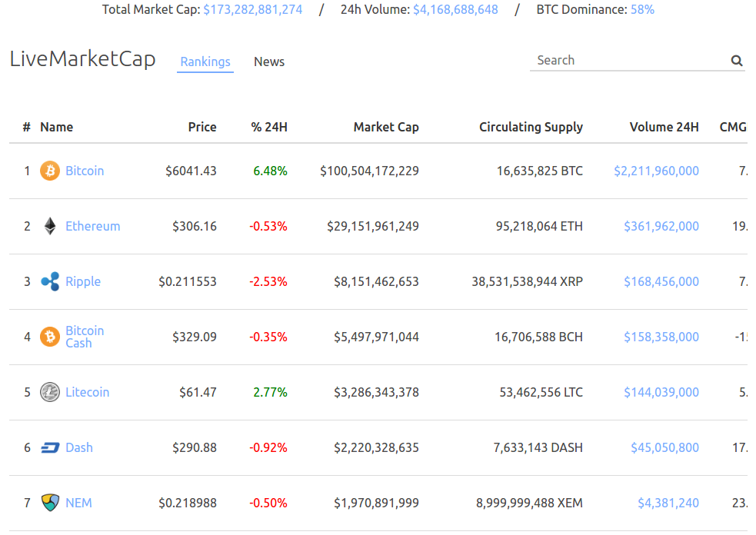The width and height of the screenshot is (756, 535).
Task: Open the Bitcoin Cash link
Action: click(85, 337)
